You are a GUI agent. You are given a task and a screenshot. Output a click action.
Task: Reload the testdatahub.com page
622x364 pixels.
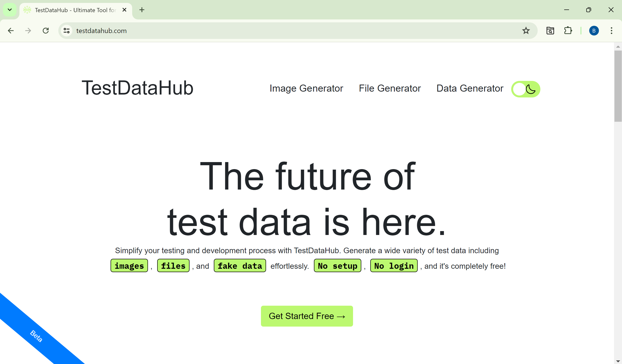tap(46, 31)
